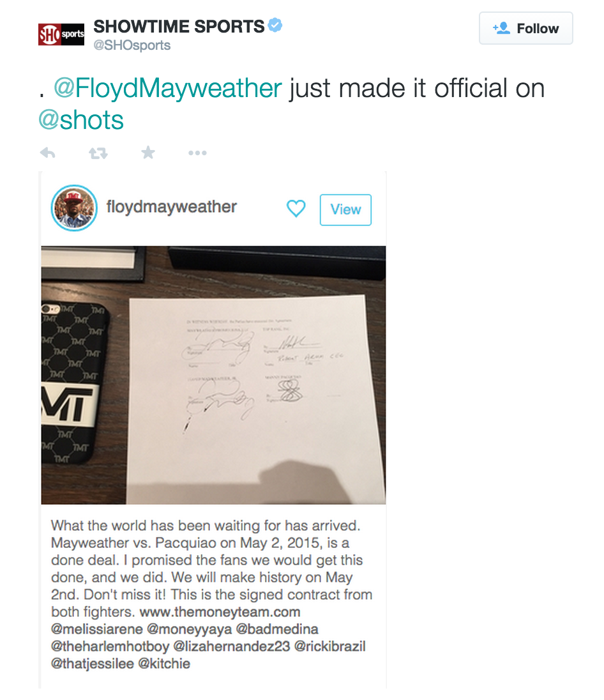Open the signed contract photo
The image size is (604, 700).
coord(213,375)
